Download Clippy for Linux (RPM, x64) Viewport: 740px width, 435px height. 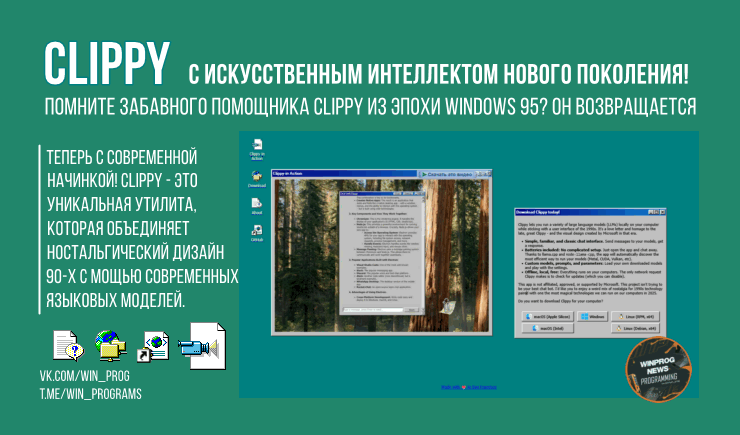click(635, 317)
